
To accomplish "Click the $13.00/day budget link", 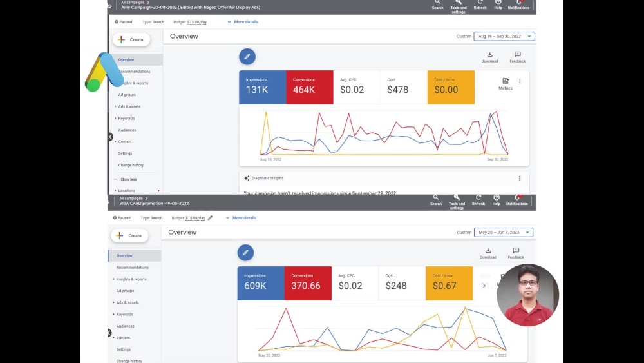I will 196,22.
